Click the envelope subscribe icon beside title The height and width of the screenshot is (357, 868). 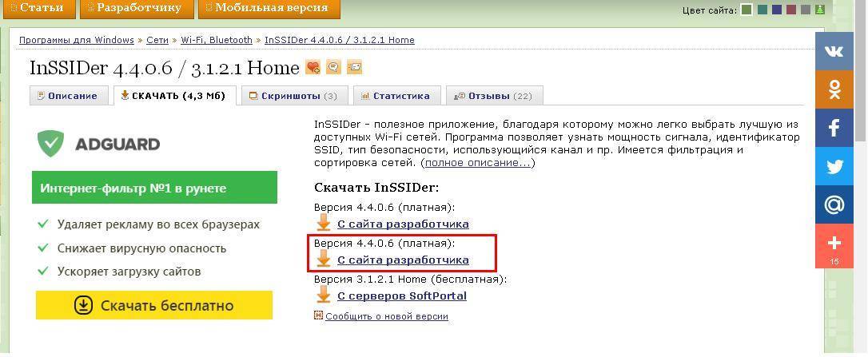coord(354,68)
